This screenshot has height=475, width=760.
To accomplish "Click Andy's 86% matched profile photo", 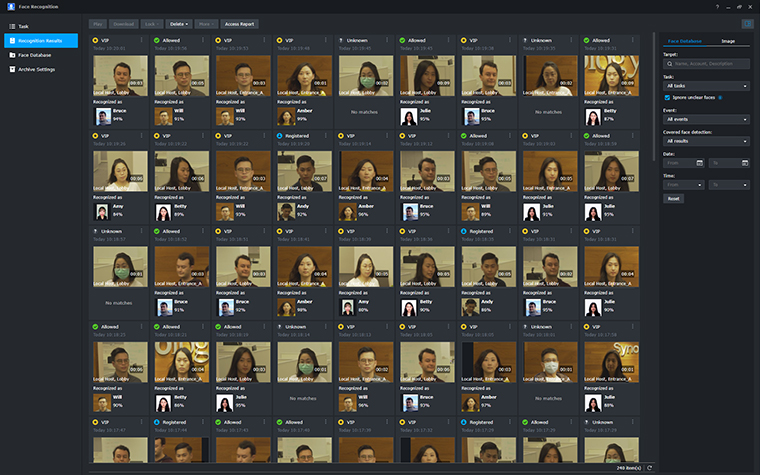I will click(471, 307).
